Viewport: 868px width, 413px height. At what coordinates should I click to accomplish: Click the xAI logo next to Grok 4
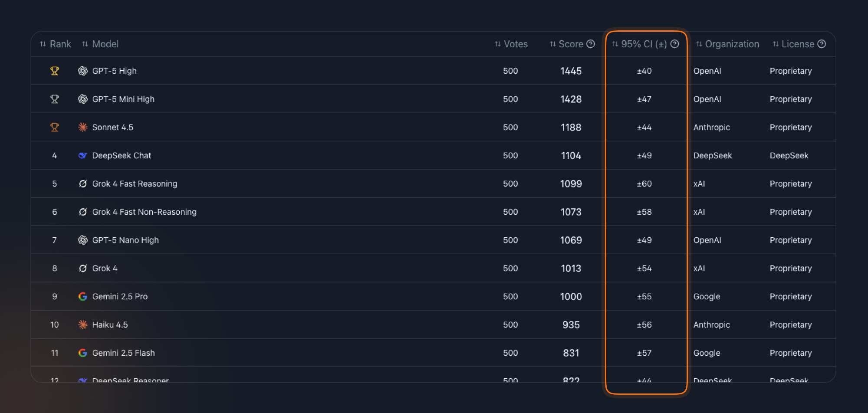(82, 268)
